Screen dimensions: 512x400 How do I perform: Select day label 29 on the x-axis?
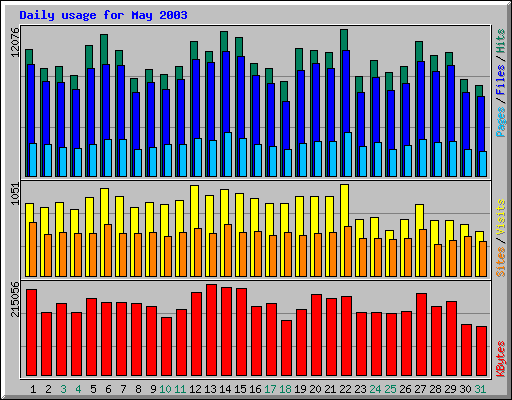pos(450,389)
